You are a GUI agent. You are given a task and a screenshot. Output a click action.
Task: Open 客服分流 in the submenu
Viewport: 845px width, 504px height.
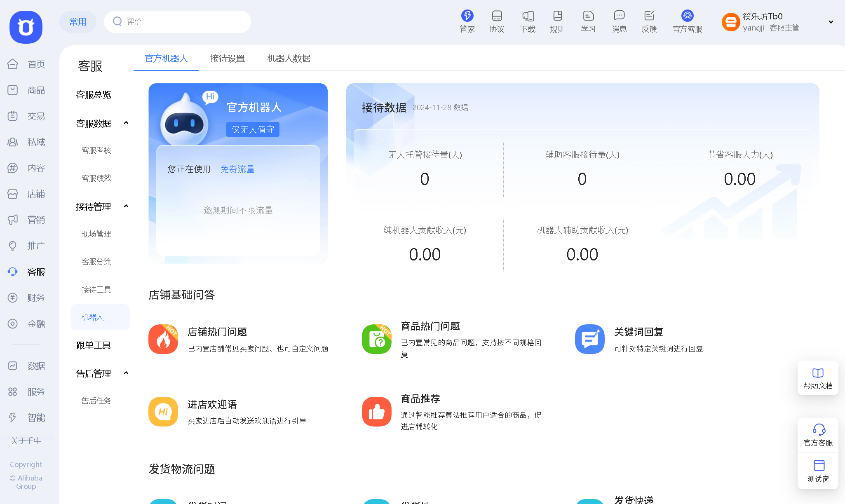click(96, 261)
